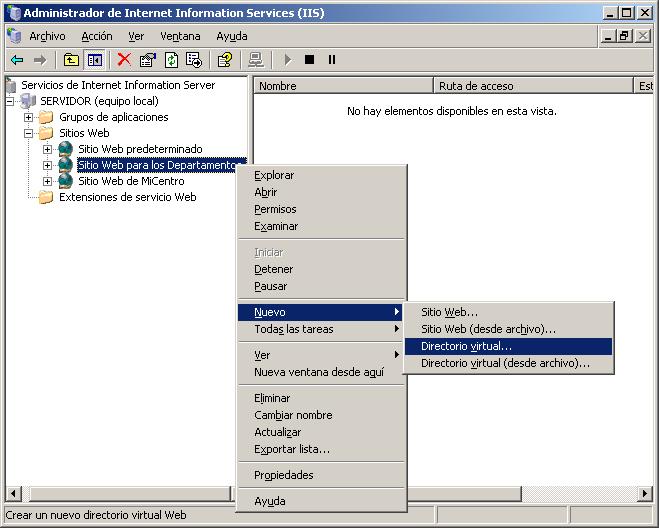Screen dimensions: 659x528
Task: Open the Ayuda menu in menu bar
Action: click(x=232, y=36)
